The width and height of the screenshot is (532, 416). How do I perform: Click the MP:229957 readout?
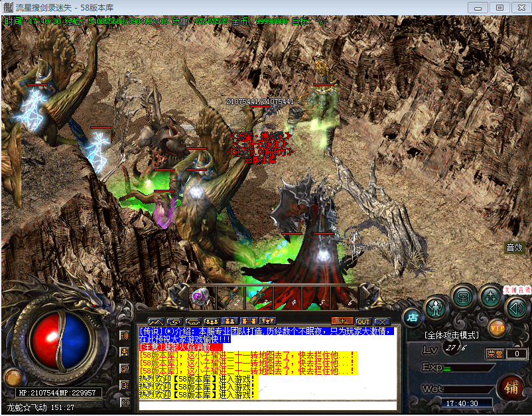79,393
